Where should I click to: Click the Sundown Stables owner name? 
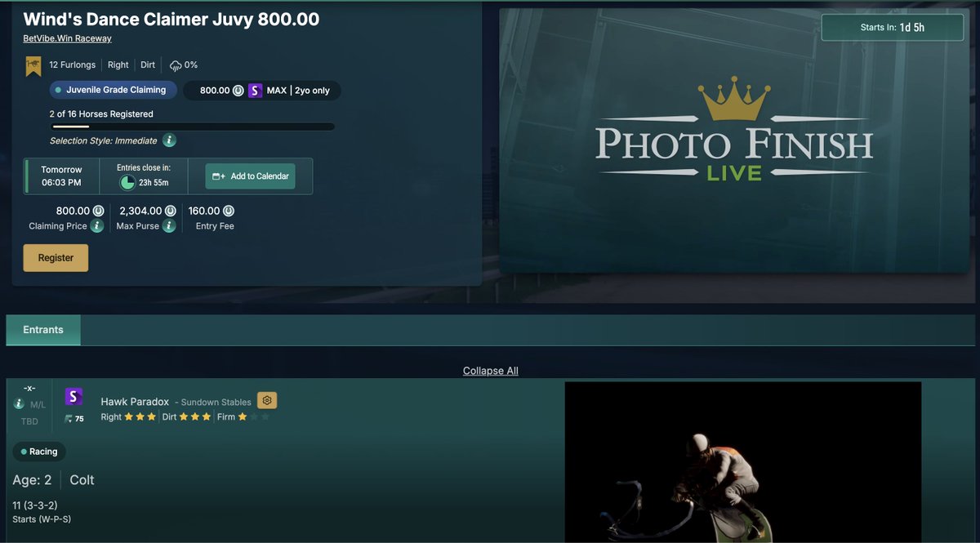pos(216,403)
